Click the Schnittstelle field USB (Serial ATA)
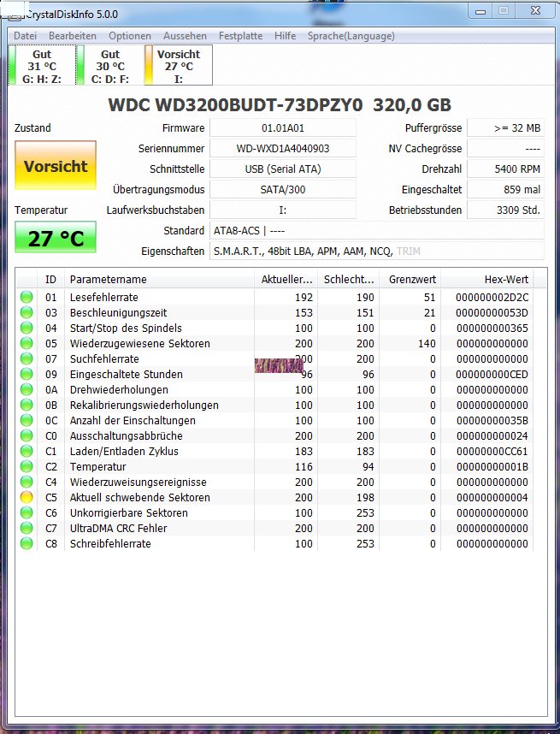This screenshot has height=734, width=560. pos(283,169)
